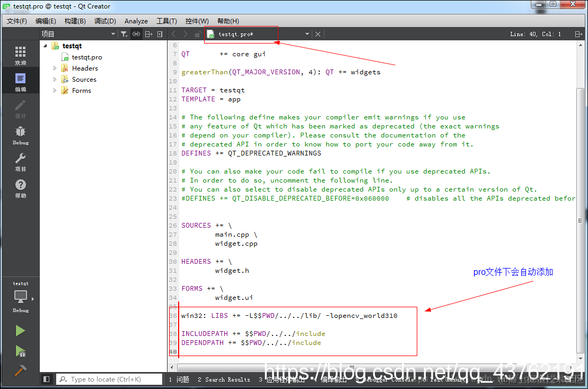Click the Line 40, Col 1 indicator

coord(536,34)
